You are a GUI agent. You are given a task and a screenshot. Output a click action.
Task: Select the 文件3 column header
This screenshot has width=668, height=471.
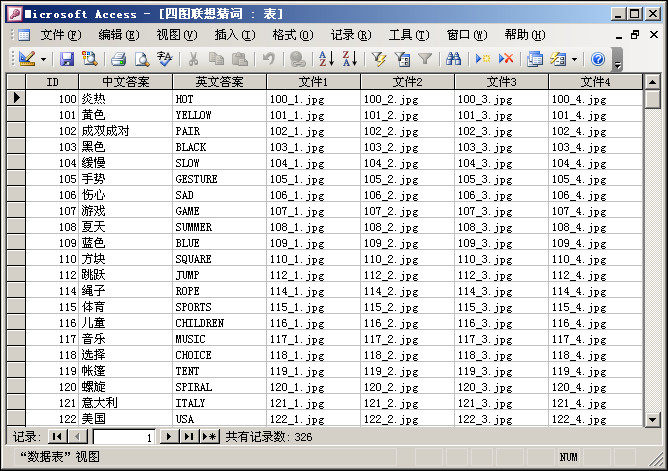coord(501,81)
